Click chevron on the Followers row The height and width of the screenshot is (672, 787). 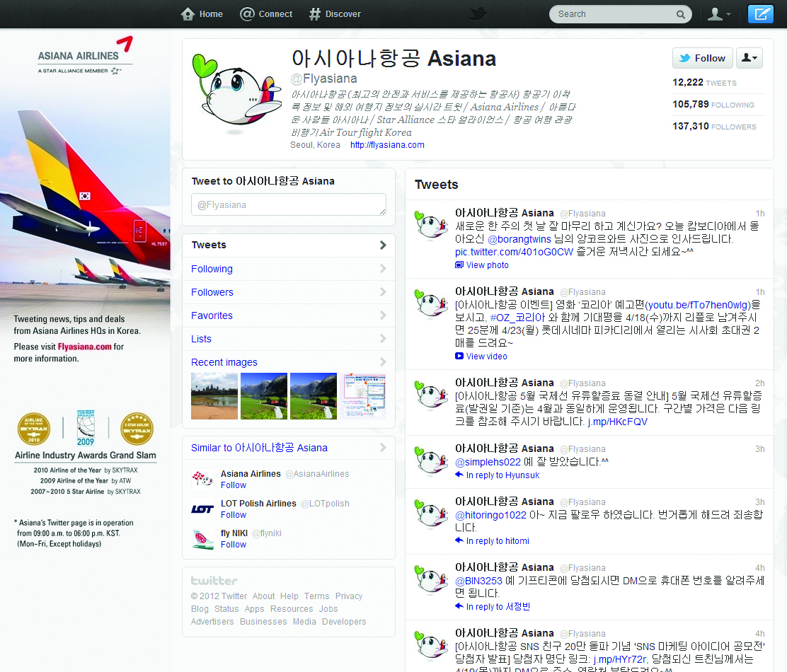point(383,292)
